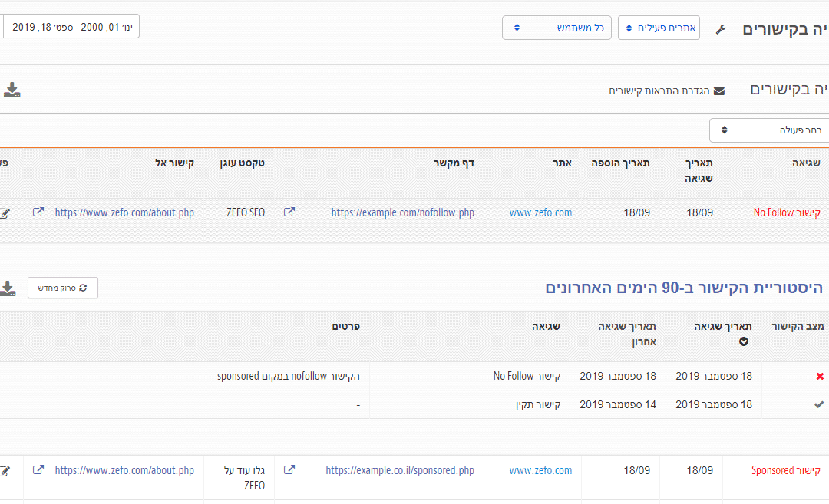Click the תאריך שגיאה אחרון column header
The width and height of the screenshot is (829, 504).
tap(627, 334)
